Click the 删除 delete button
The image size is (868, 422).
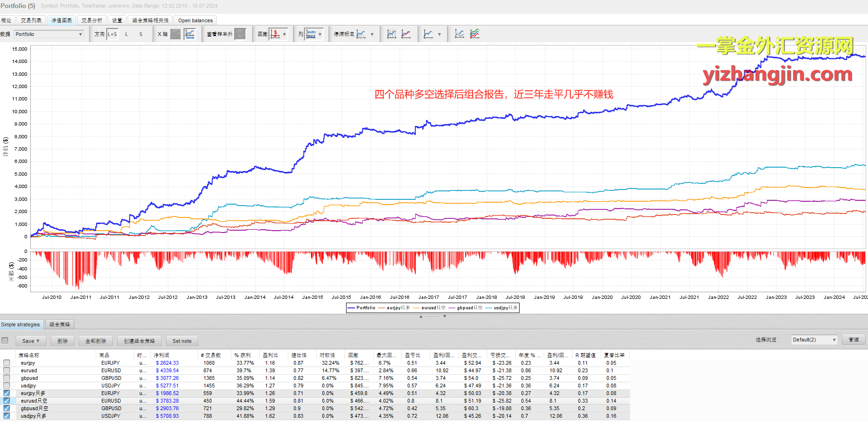pyautogui.click(x=63, y=341)
